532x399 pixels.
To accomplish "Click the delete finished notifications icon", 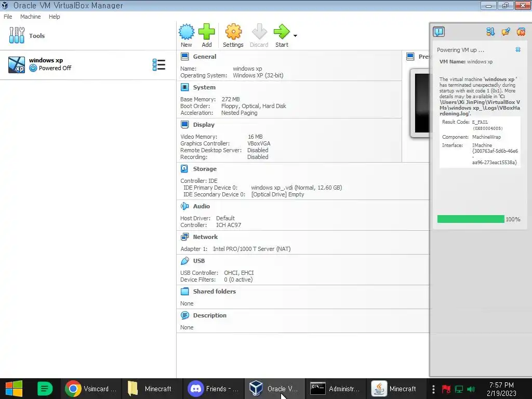I will tap(521, 32).
